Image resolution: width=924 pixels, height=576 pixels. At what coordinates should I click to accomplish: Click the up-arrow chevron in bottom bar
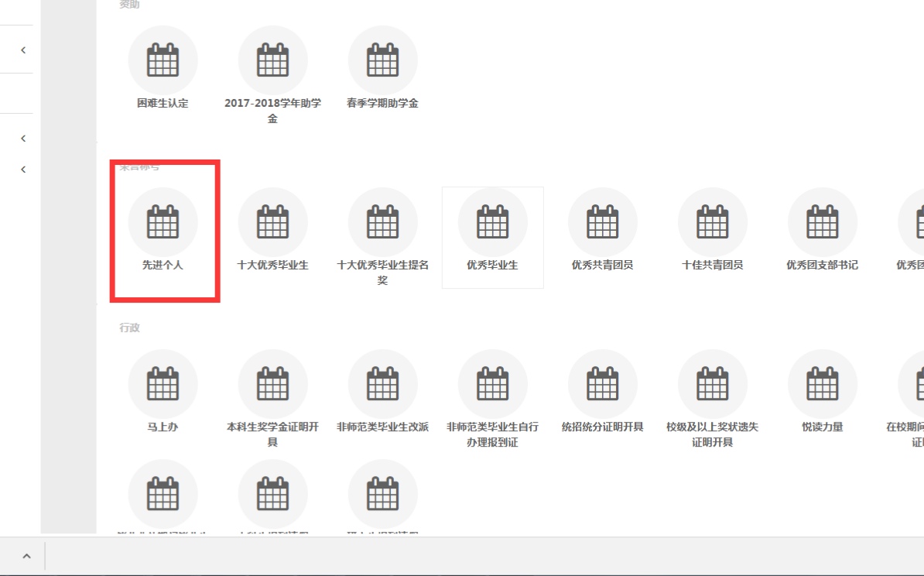tap(26, 557)
